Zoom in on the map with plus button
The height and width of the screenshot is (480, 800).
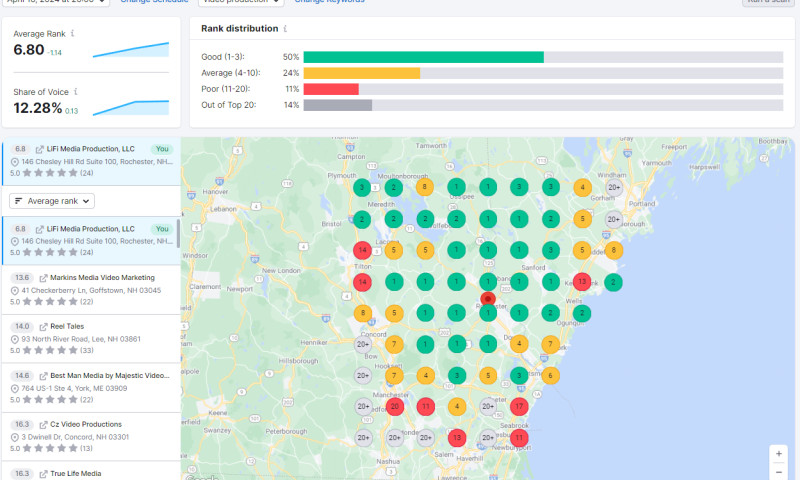tap(778, 453)
